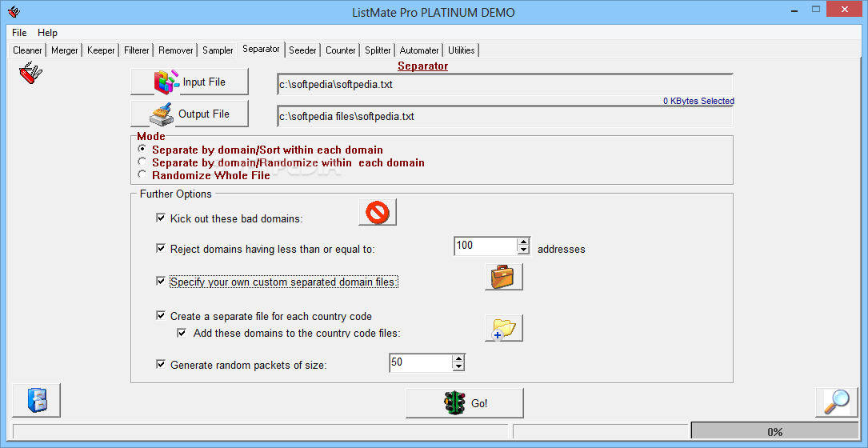Switch to the Remover tab
Screen dimensions: 868x448
coord(176,50)
